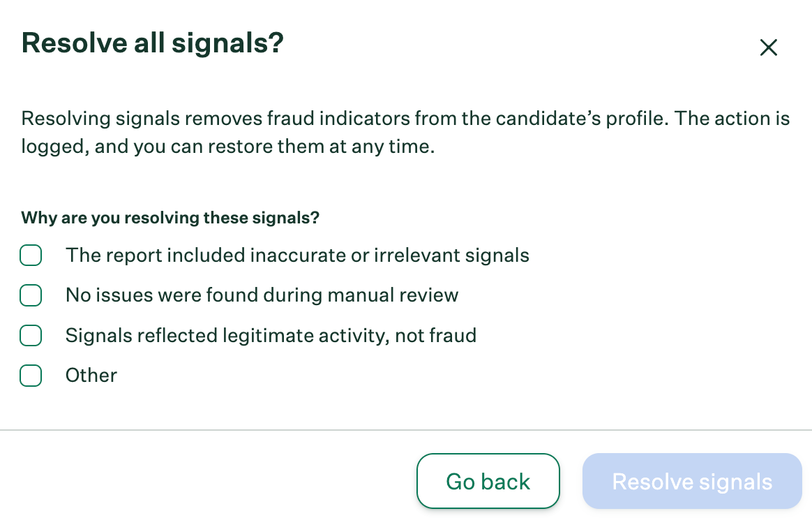Screen dimensions: 812x525
Task: Cancel by clicking Go back
Action: pyautogui.click(x=488, y=481)
